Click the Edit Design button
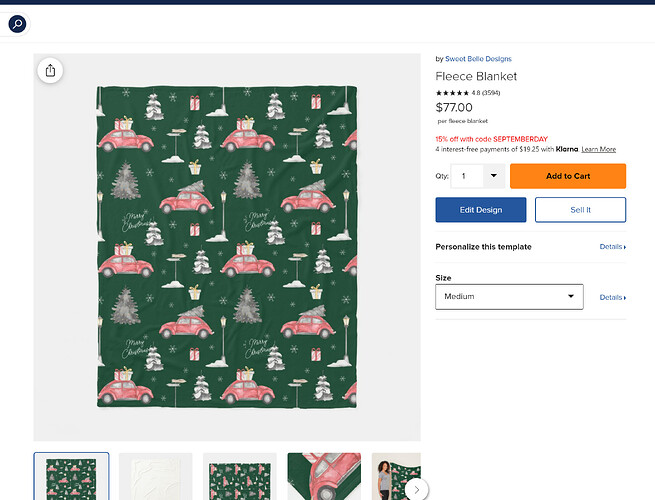The width and height of the screenshot is (655, 500). [481, 210]
